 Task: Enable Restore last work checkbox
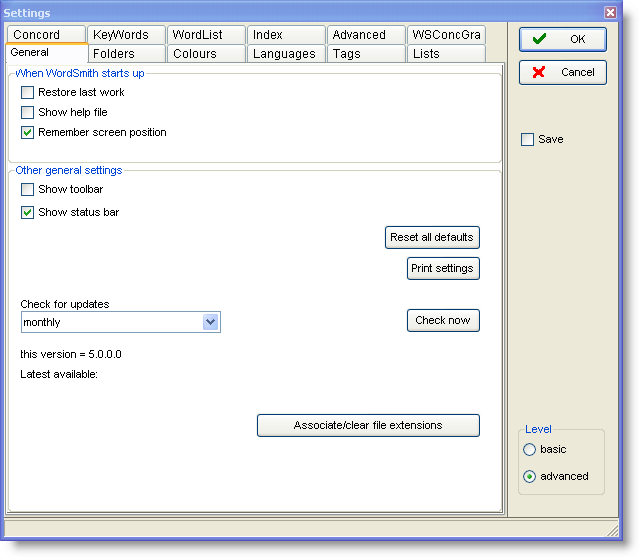coord(27,92)
